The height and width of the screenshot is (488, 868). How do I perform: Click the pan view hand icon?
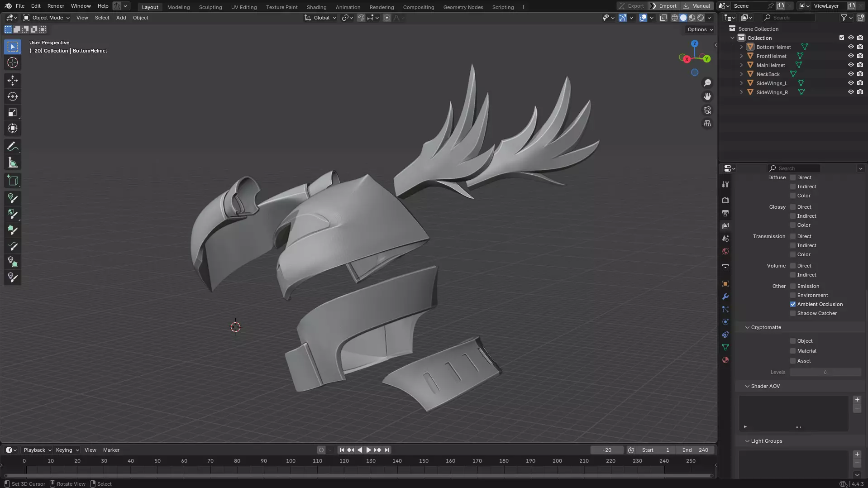[x=707, y=96]
